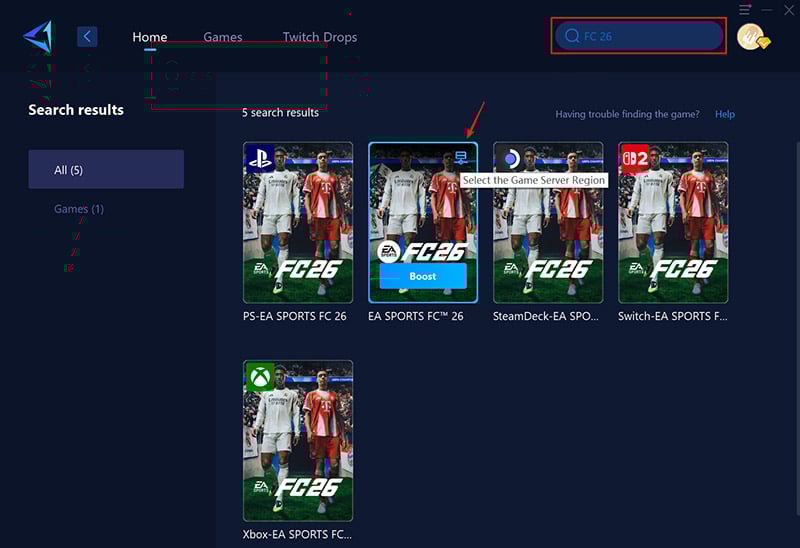Viewport: 800px width, 548px height.
Task: Click the Nintendo Switch 2 badge
Action: tap(635, 159)
